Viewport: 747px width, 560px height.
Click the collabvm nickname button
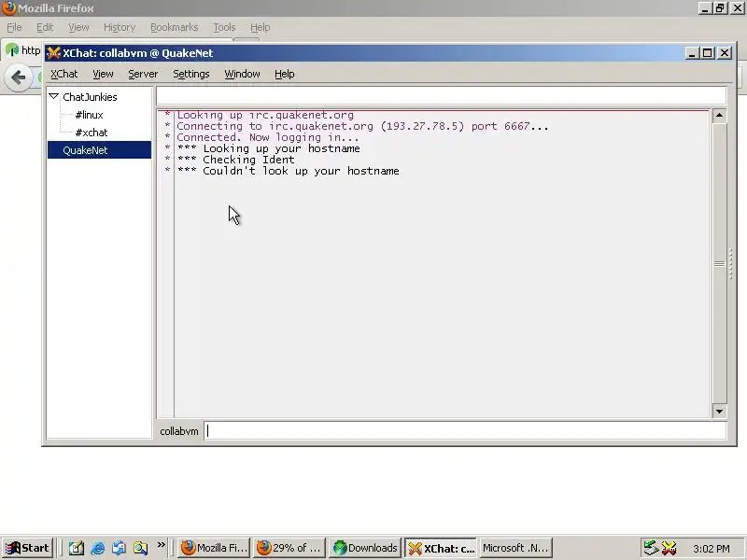click(x=179, y=431)
